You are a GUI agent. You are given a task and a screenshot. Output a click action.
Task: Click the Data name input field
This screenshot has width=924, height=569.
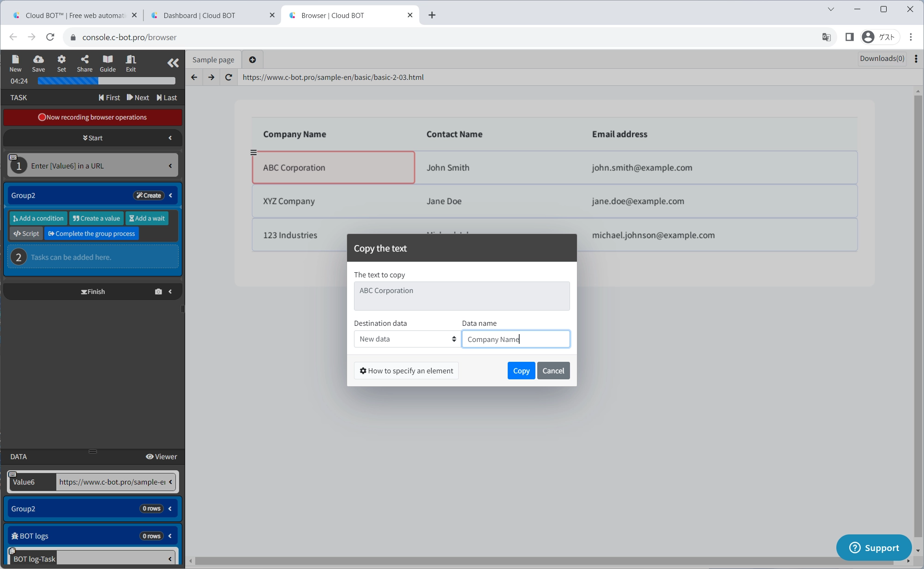tap(516, 339)
